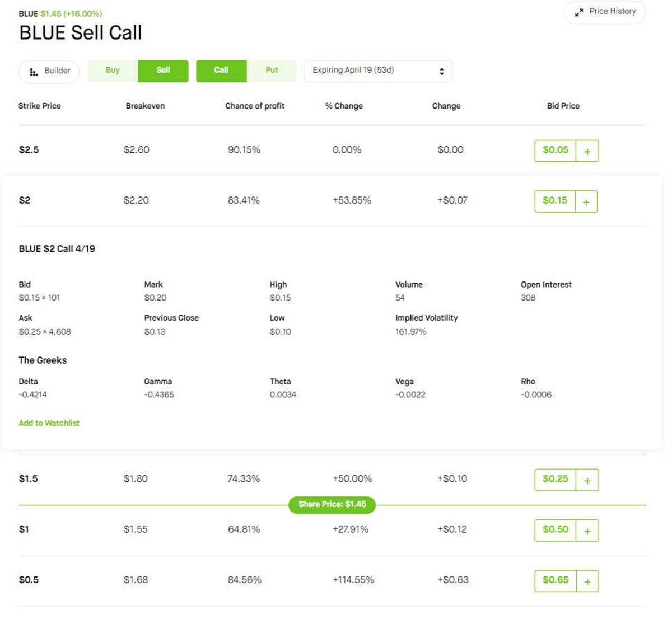Switch to Buy side
This screenshot has height=624, width=672.
coord(113,71)
